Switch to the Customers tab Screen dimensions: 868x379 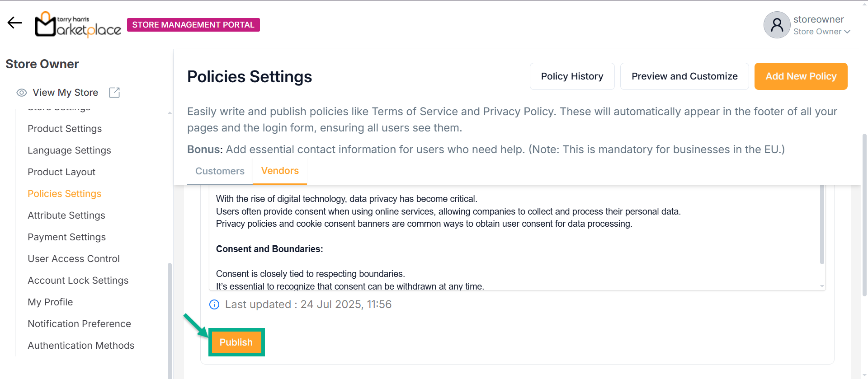coord(220,171)
